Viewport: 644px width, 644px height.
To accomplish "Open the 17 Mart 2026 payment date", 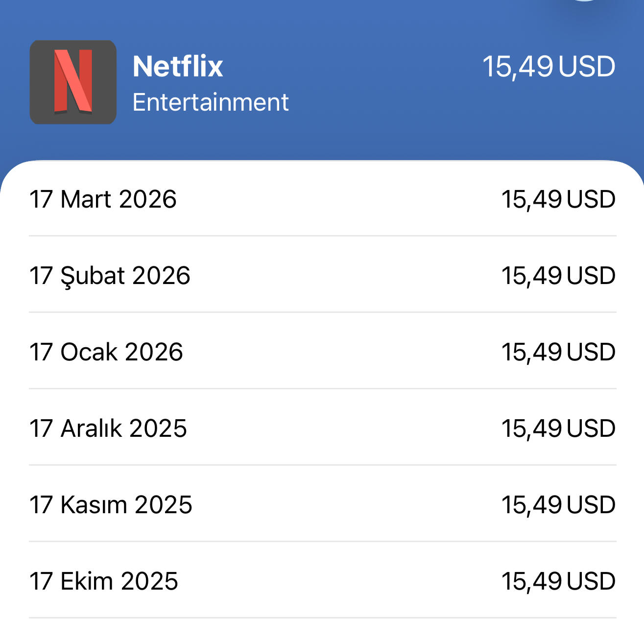I will [x=103, y=199].
